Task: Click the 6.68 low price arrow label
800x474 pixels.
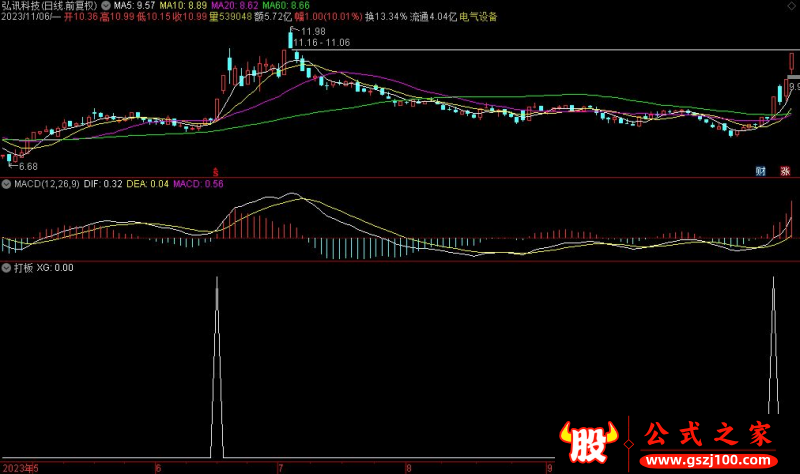Action: coord(23,166)
